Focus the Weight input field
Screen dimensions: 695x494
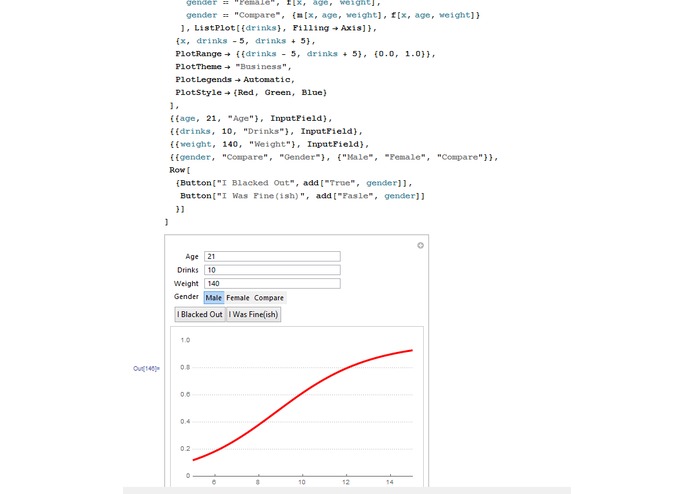[x=272, y=284]
